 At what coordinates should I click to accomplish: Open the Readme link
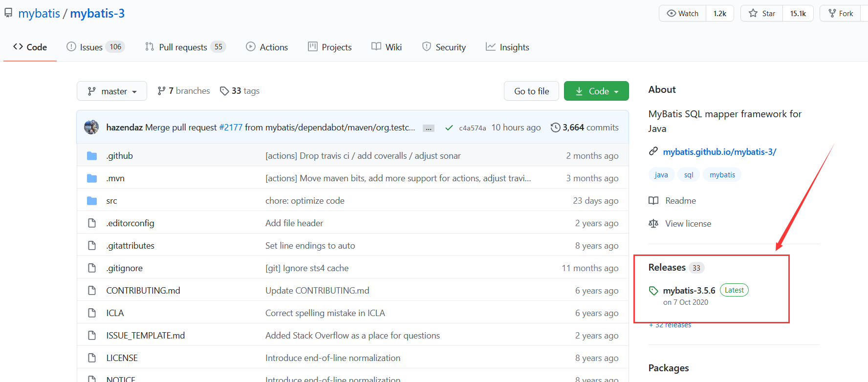click(x=673, y=201)
